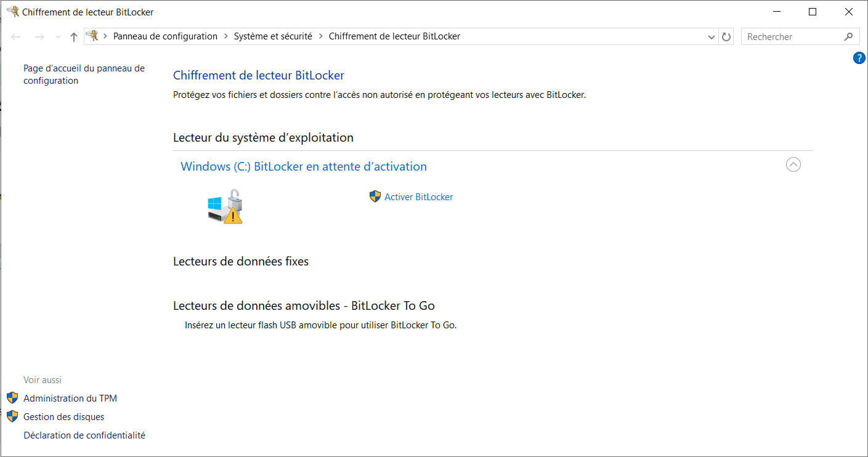Click the key icon in the address bar

pos(92,36)
